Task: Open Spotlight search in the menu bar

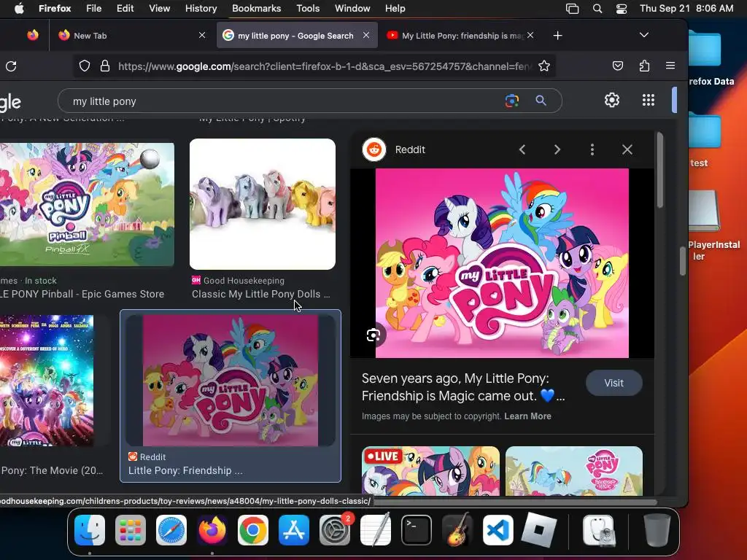Action: pos(597,9)
